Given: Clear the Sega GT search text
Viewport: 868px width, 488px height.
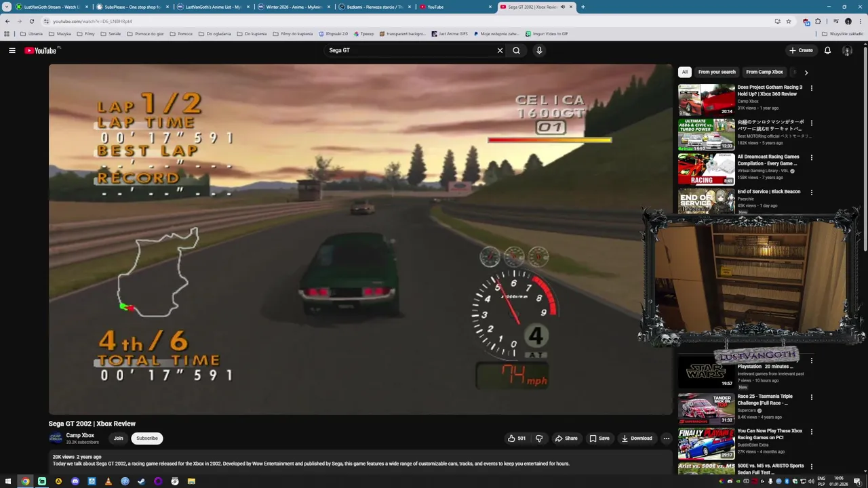Looking at the screenshot, I should pyautogui.click(x=500, y=50).
